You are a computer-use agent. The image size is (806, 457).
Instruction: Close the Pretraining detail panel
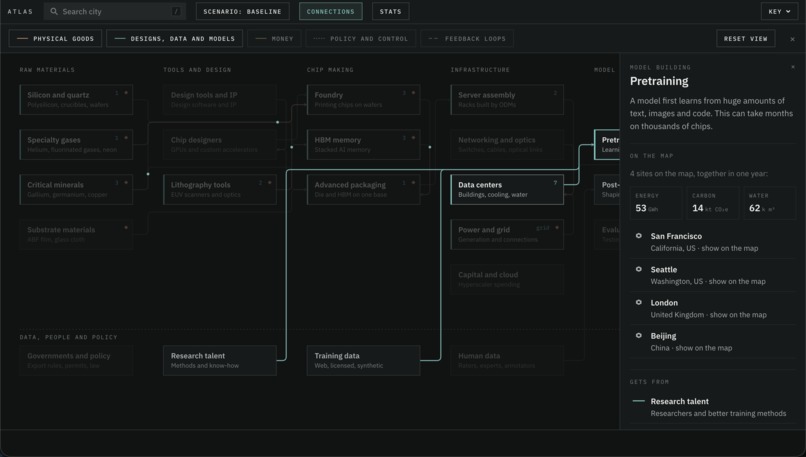(x=793, y=67)
